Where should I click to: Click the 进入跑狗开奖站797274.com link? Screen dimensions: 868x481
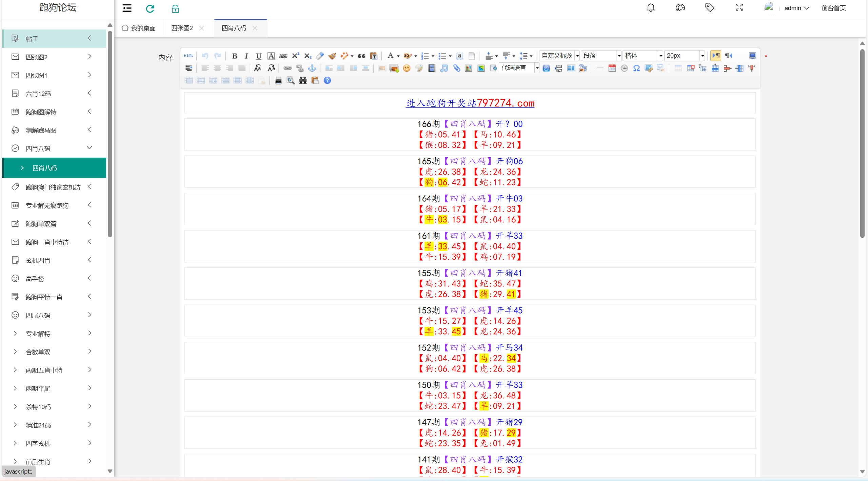[470, 103]
